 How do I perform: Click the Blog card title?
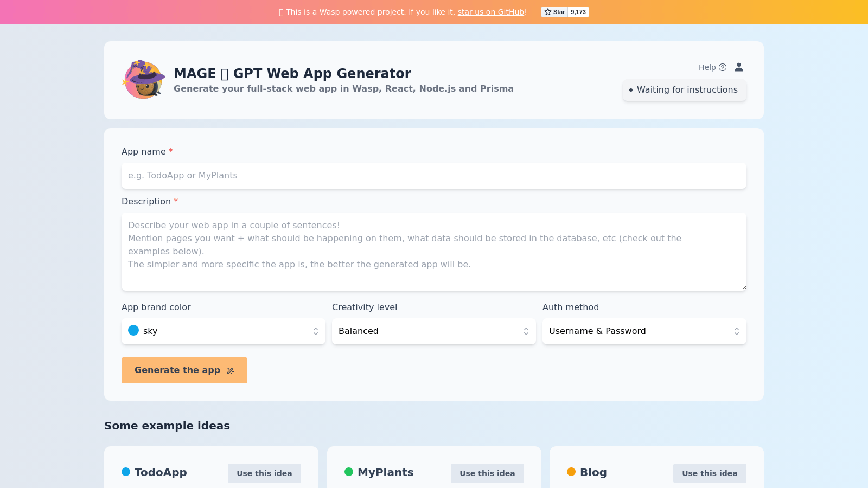point(593,472)
